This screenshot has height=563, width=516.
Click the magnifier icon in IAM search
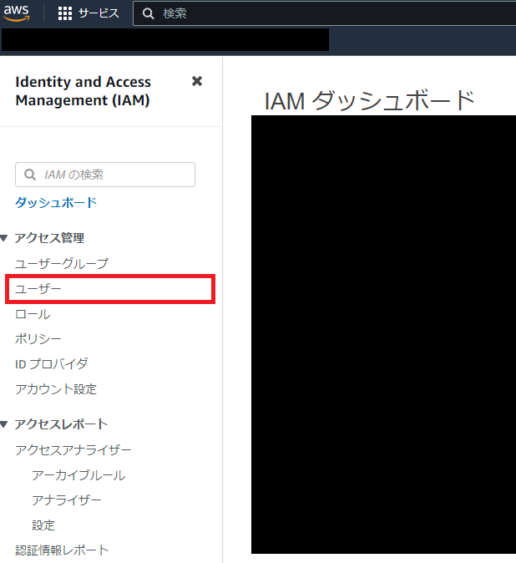click(30, 175)
